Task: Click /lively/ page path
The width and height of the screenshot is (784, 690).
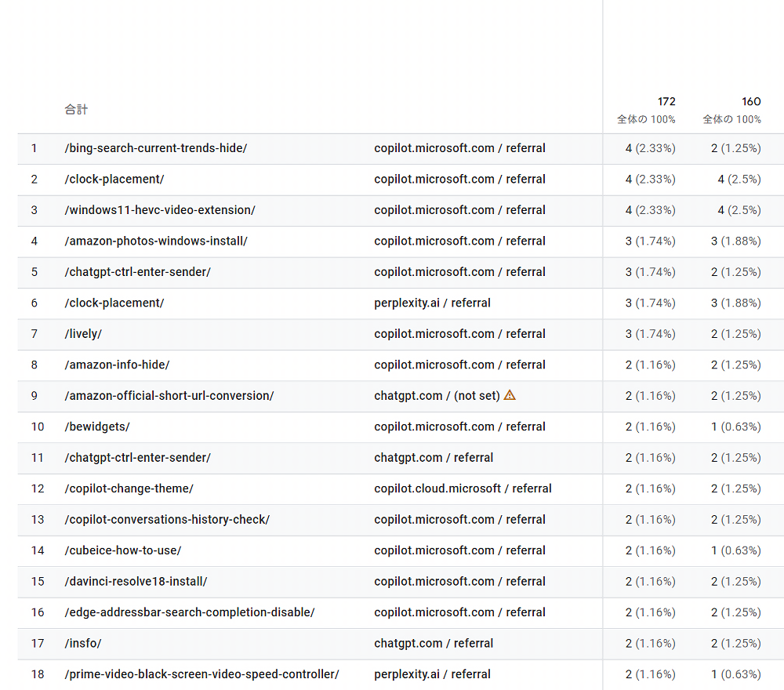Action: pyautogui.click(x=83, y=334)
